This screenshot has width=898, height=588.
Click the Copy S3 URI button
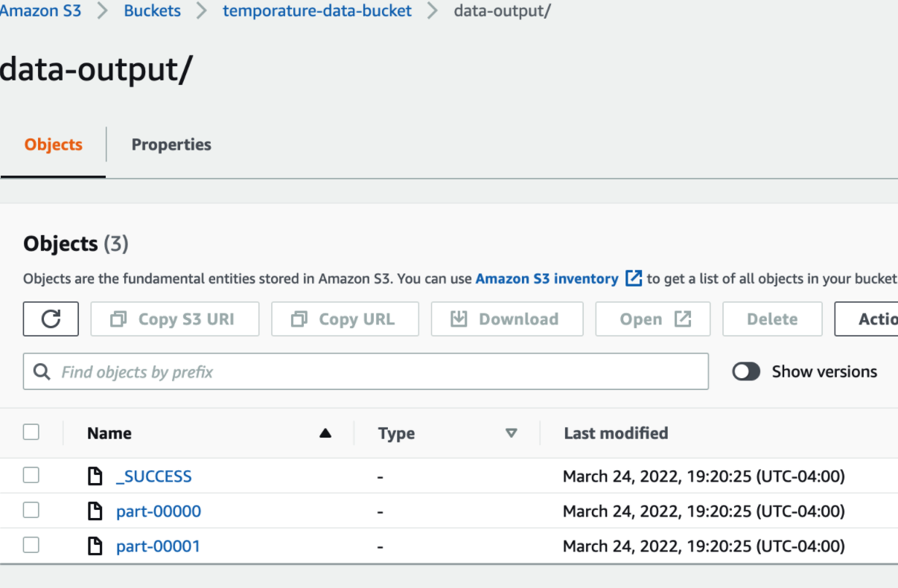(x=175, y=319)
